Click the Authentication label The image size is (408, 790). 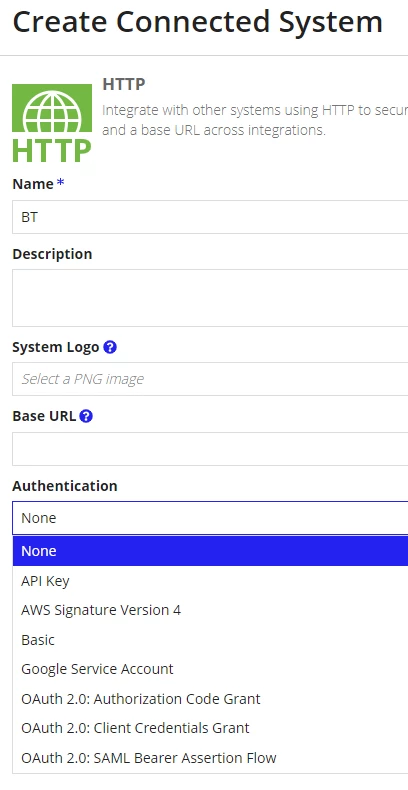click(x=64, y=486)
